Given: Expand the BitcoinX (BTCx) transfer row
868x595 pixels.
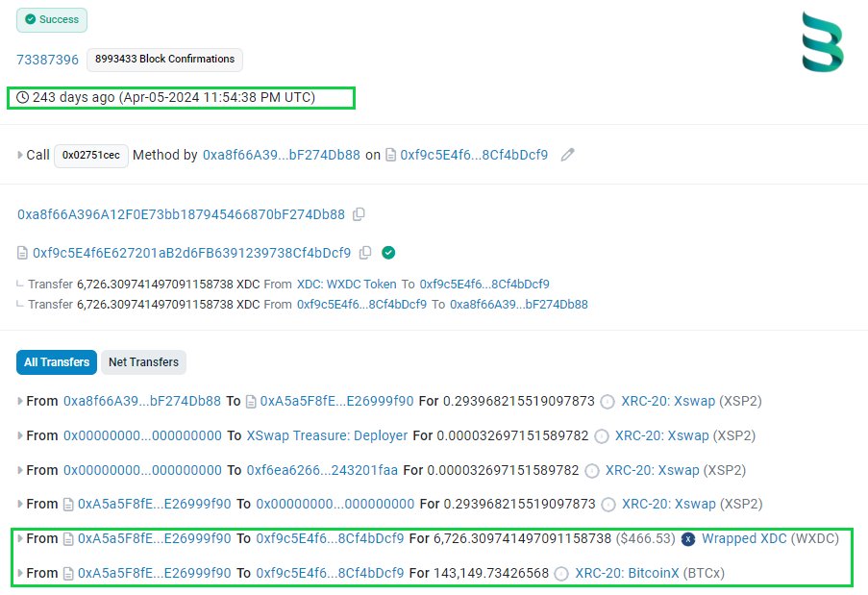Looking at the screenshot, I should tap(20, 573).
